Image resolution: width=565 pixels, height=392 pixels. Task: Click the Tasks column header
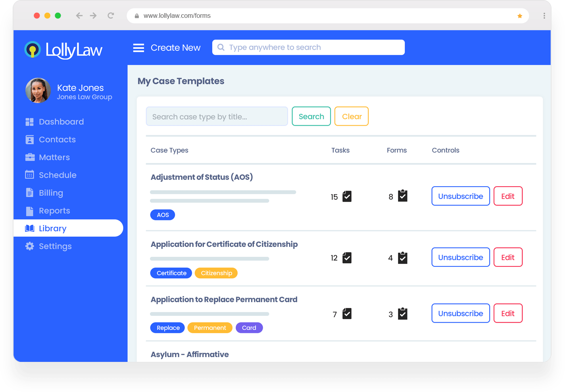coord(340,150)
